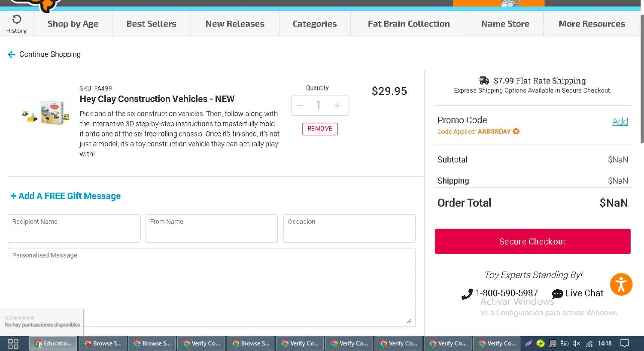Click the Express Shipping Options text
Image resolution: width=644 pixels, height=351 pixels.
[x=532, y=91]
